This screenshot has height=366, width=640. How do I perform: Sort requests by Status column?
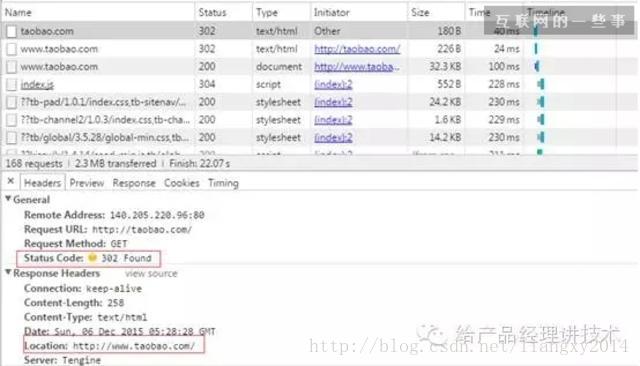coord(223,12)
